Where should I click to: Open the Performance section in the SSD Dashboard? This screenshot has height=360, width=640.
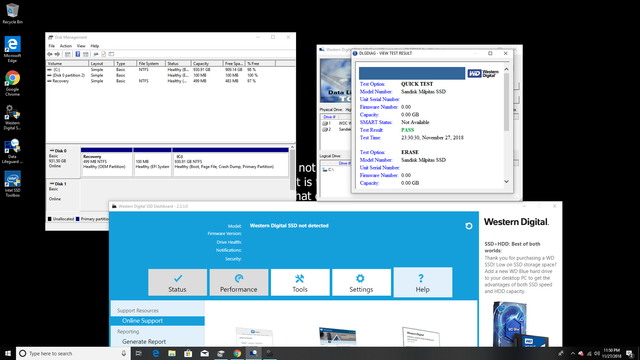pyautogui.click(x=239, y=282)
